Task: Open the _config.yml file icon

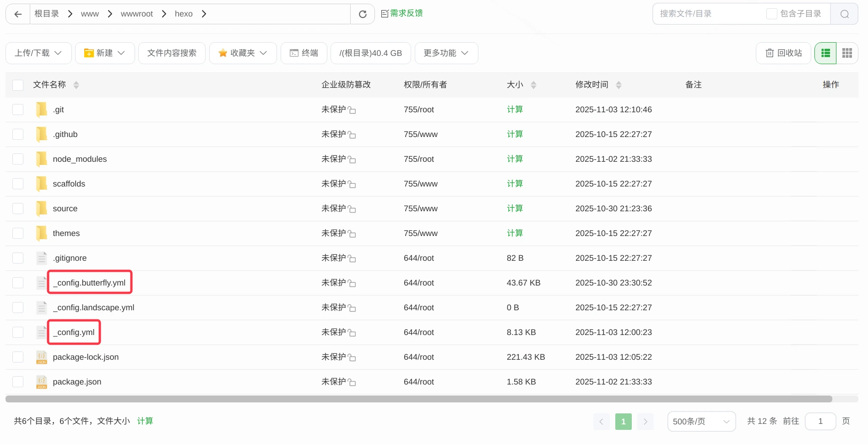Action: (42, 332)
